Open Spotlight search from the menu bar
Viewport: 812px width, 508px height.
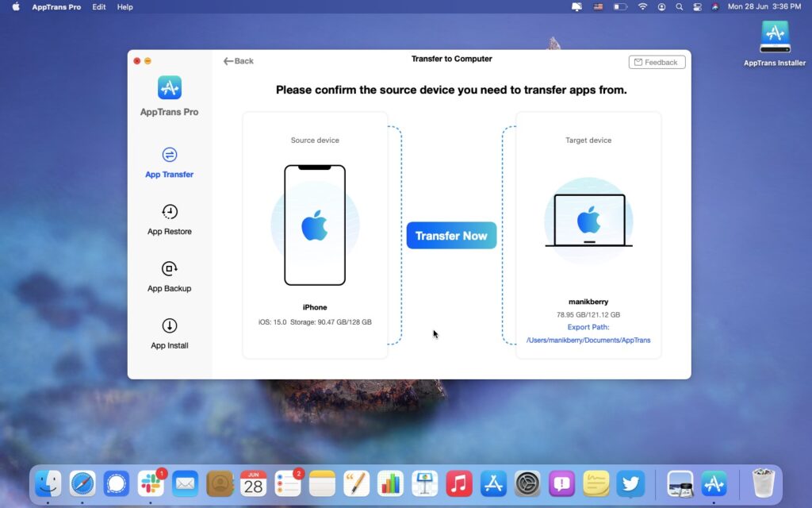click(x=680, y=7)
